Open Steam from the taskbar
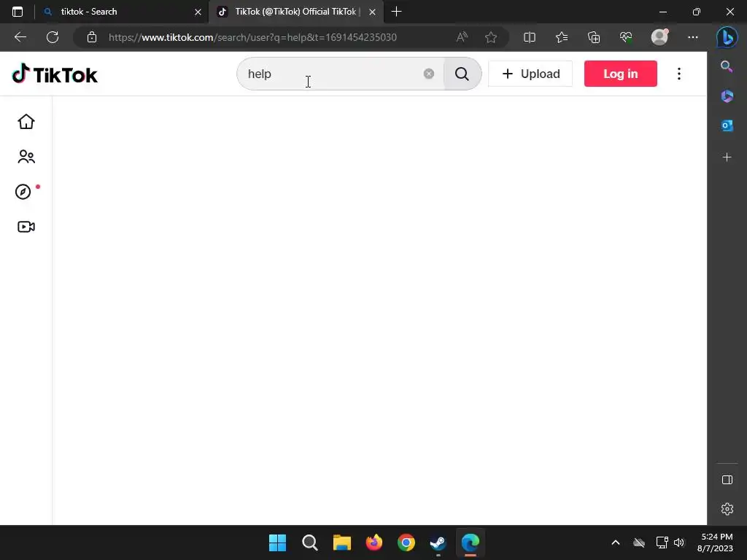The width and height of the screenshot is (747, 560). tap(438, 542)
